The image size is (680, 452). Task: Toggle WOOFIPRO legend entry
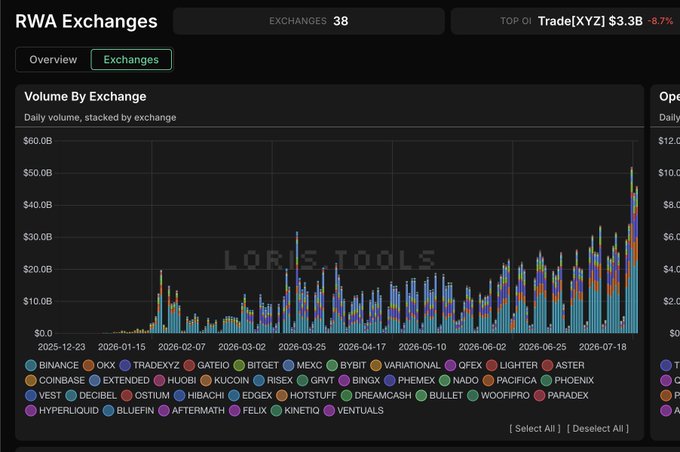click(499, 396)
